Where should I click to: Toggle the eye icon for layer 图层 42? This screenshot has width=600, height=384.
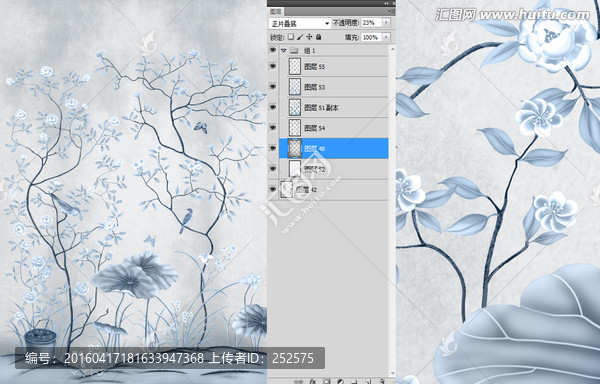coord(273,189)
